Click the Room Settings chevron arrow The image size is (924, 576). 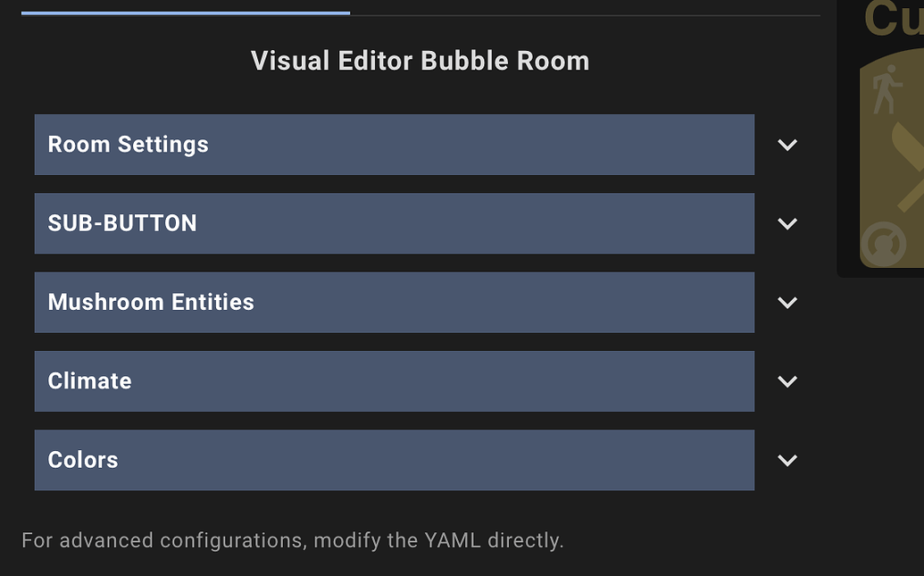click(787, 144)
